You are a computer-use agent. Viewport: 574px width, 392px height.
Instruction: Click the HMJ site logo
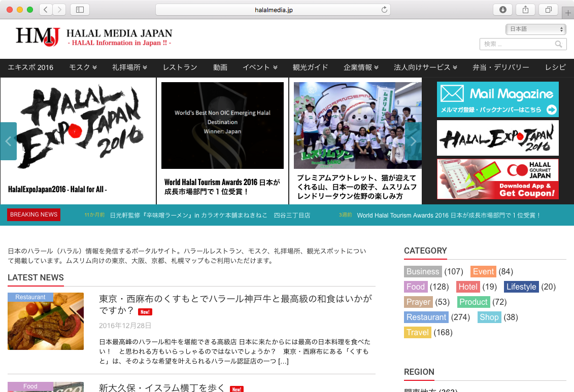pos(38,37)
